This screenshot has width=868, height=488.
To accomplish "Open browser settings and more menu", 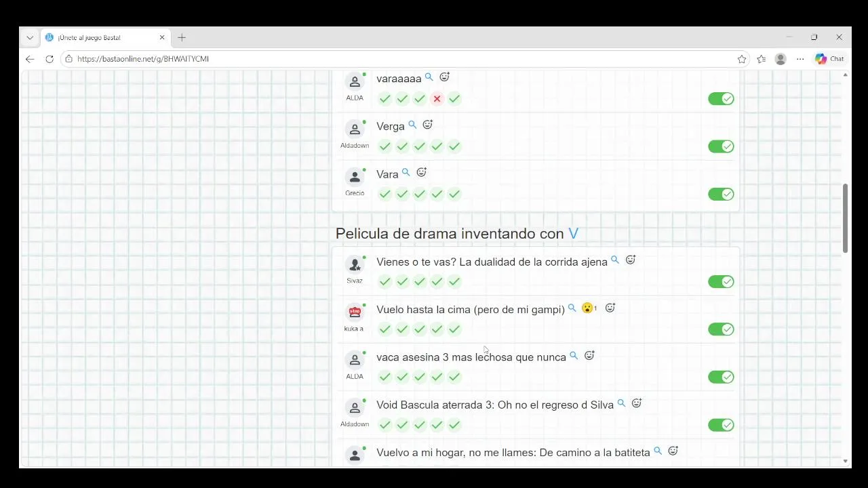I will tap(800, 59).
